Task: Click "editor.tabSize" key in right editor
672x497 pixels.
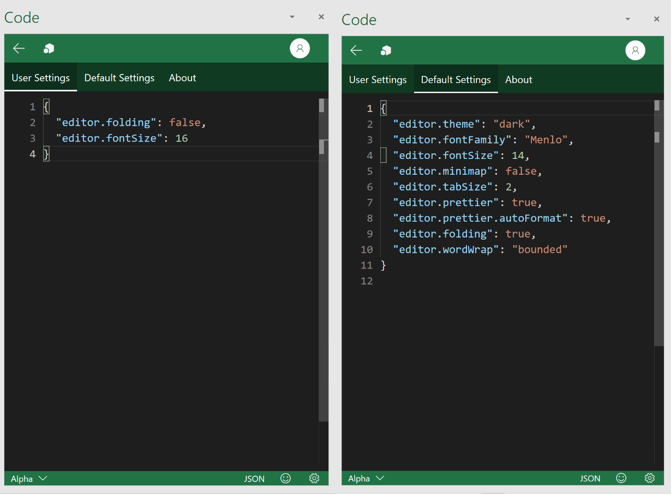Action: [443, 187]
